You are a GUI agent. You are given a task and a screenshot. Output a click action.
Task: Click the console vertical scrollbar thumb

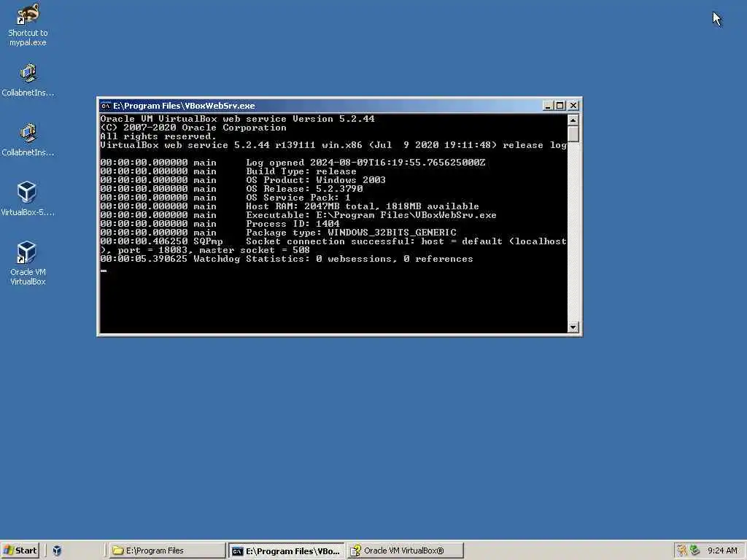[x=573, y=134]
